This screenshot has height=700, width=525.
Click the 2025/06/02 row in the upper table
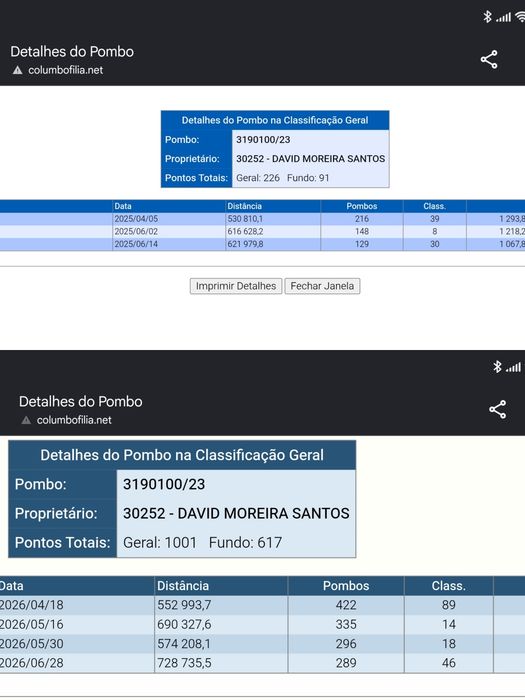click(262, 231)
